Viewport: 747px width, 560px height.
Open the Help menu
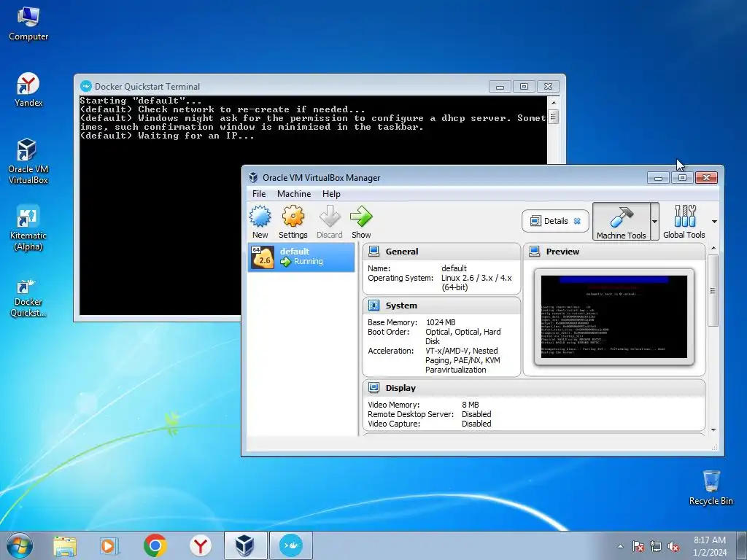point(331,194)
